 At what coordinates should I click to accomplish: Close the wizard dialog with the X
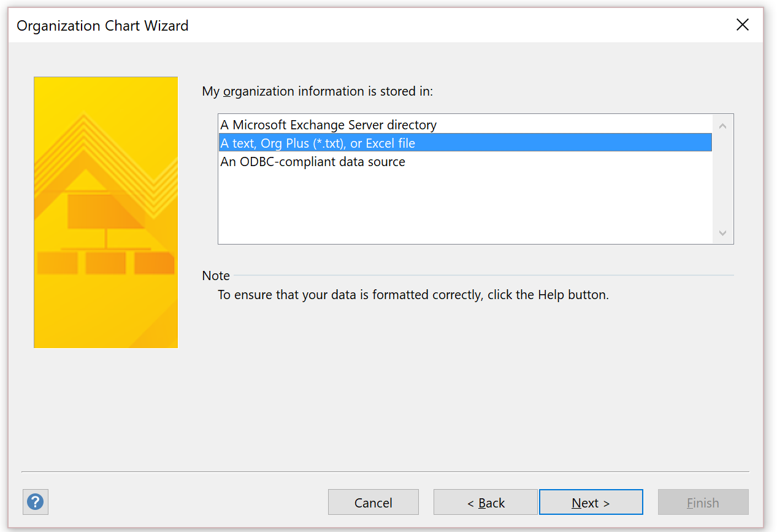tap(742, 25)
